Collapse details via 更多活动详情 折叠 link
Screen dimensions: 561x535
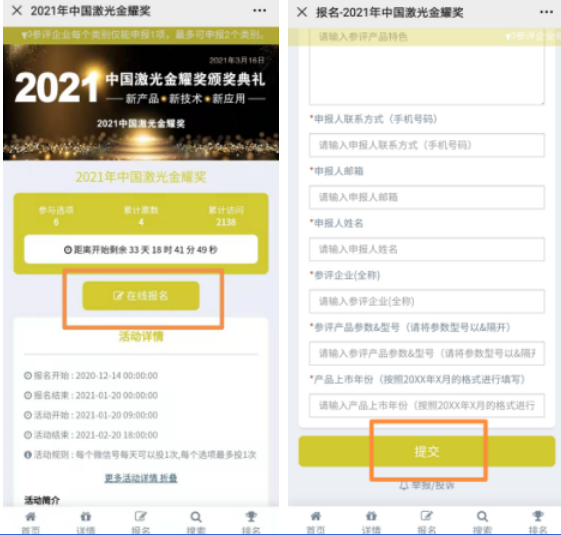(141, 478)
